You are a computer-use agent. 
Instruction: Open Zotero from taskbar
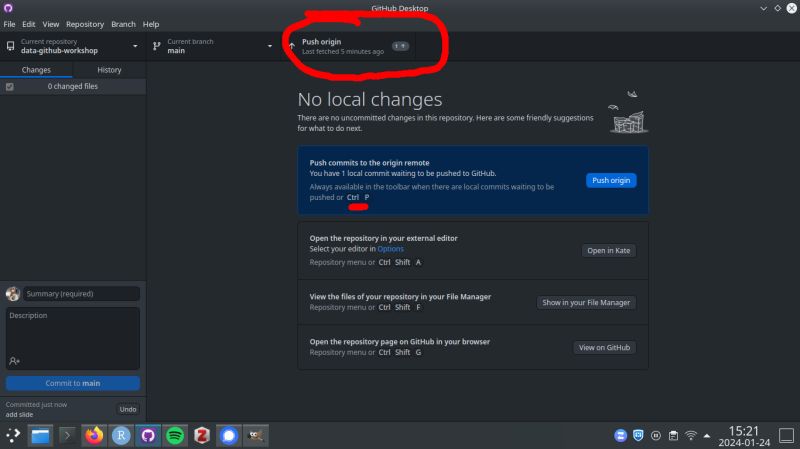[202, 436]
